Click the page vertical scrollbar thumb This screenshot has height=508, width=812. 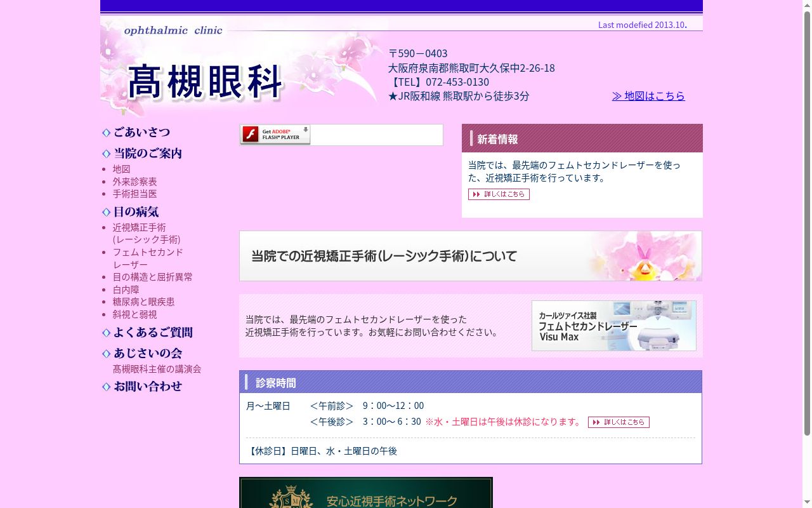tap(807, 223)
